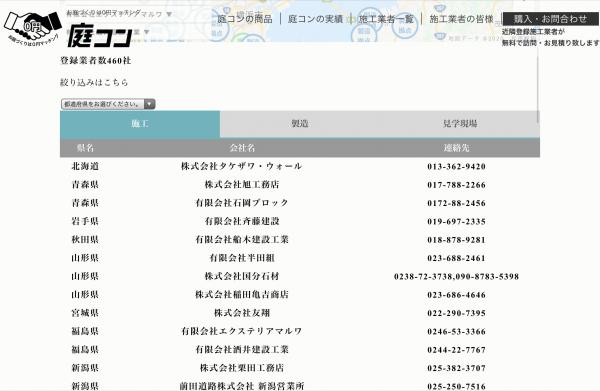Open the 庭コン site logo

click(100, 35)
